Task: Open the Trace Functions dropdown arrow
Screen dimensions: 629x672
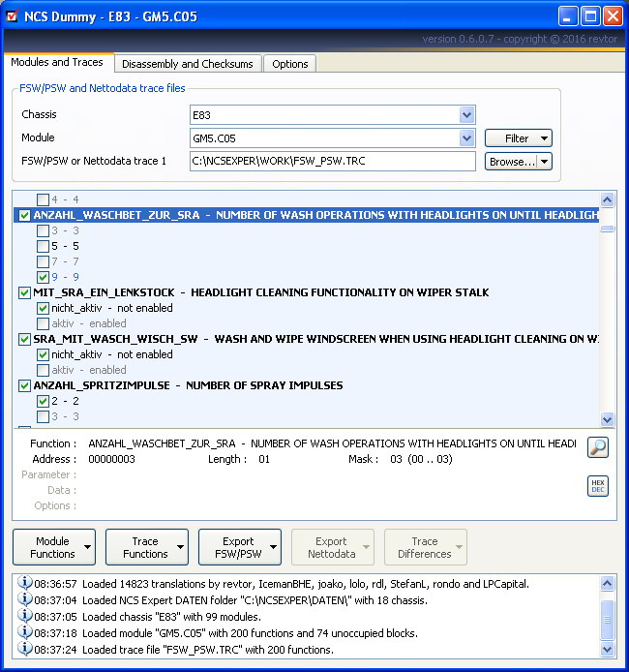Action: tap(180, 547)
